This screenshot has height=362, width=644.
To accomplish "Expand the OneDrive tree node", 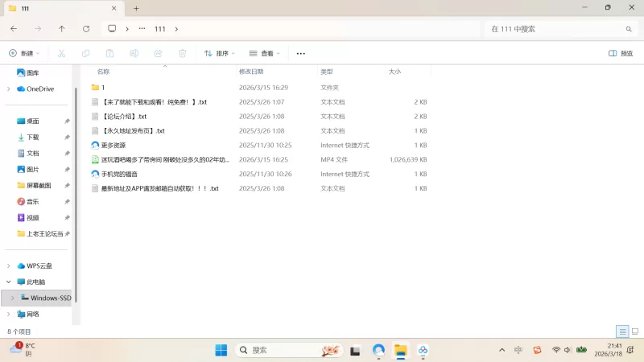I will (9, 89).
